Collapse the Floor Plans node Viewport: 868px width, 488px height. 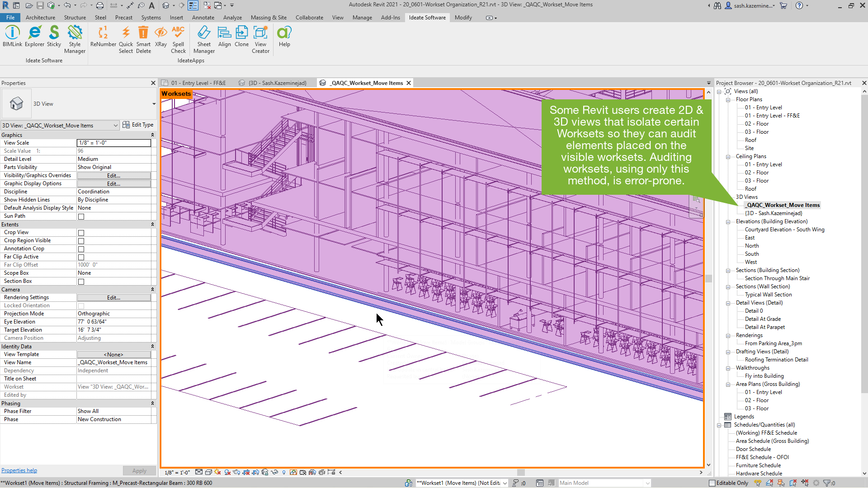[728, 99]
